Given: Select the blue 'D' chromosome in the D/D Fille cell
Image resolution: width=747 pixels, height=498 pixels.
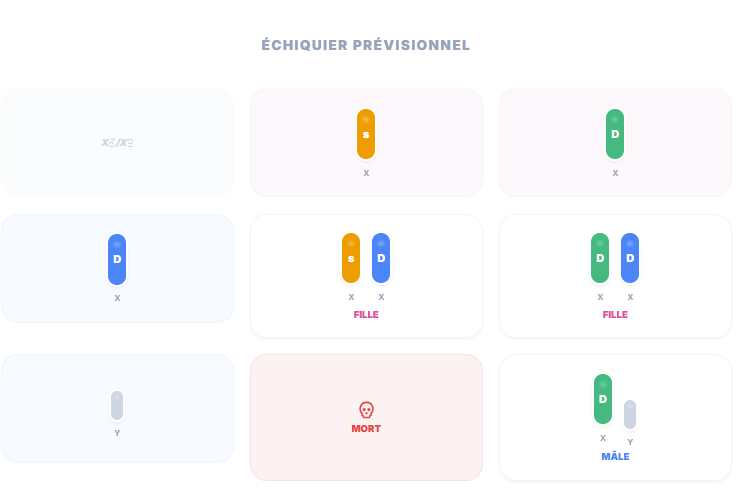Looking at the screenshot, I should (x=630, y=258).
